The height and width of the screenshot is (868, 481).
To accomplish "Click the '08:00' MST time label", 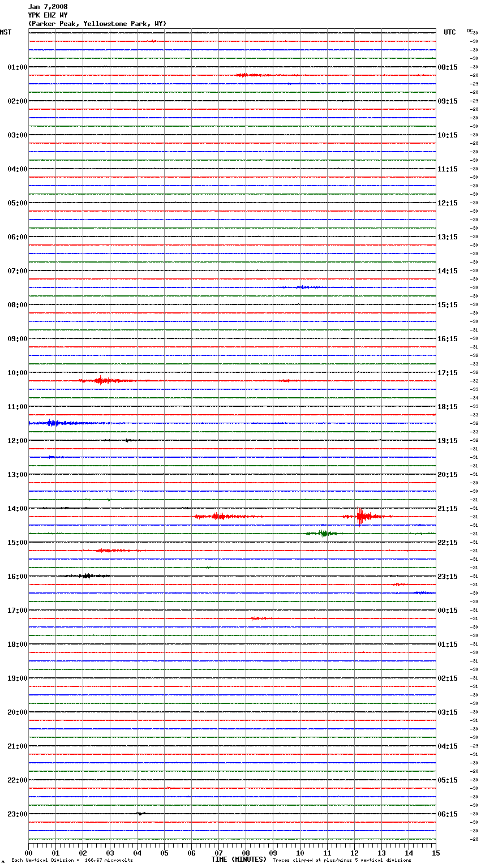I will click(18, 305).
